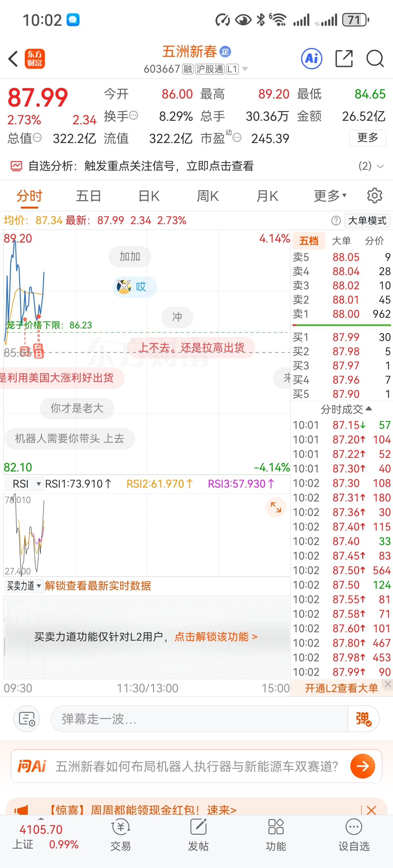Open 自选分析 chart icon
The width and height of the screenshot is (393, 868).
pos(16,166)
